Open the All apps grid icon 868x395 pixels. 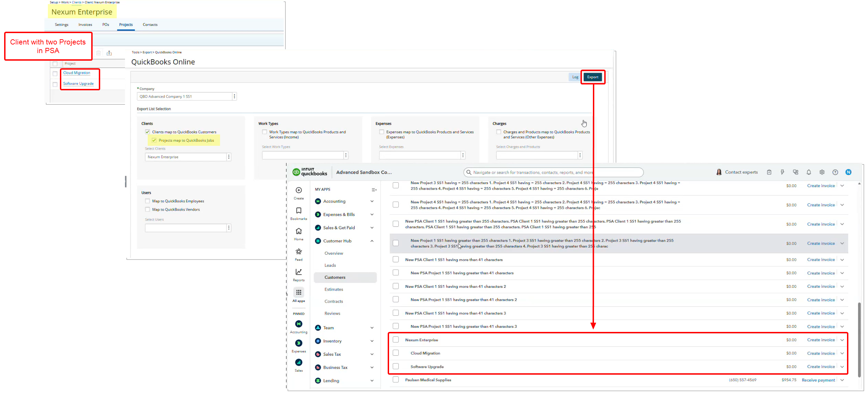click(299, 293)
